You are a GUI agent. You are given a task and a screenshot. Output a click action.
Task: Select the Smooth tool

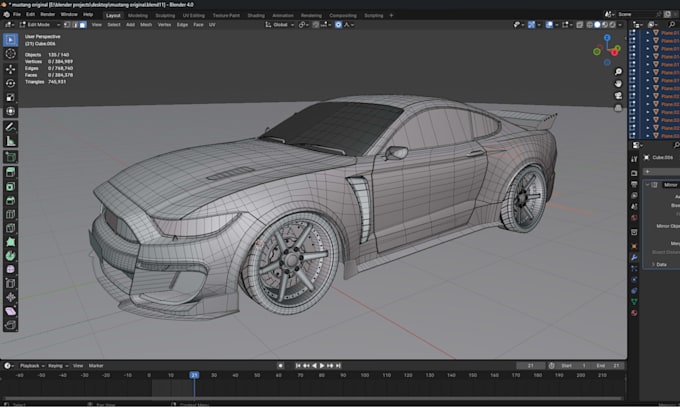click(10, 270)
